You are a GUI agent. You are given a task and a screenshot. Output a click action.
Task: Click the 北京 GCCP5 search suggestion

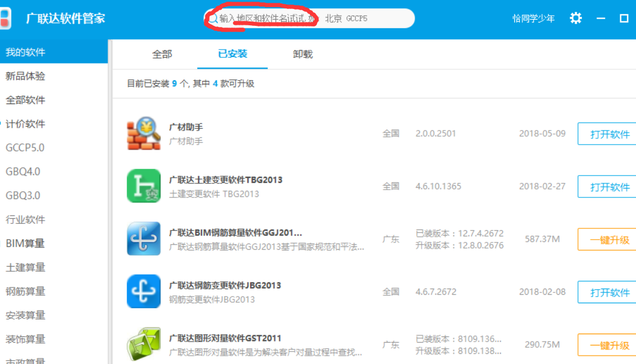tap(346, 19)
